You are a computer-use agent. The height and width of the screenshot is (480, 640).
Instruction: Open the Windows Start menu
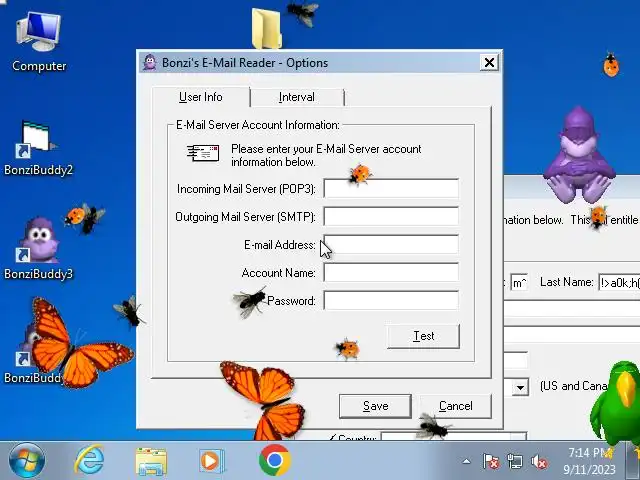point(27,461)
